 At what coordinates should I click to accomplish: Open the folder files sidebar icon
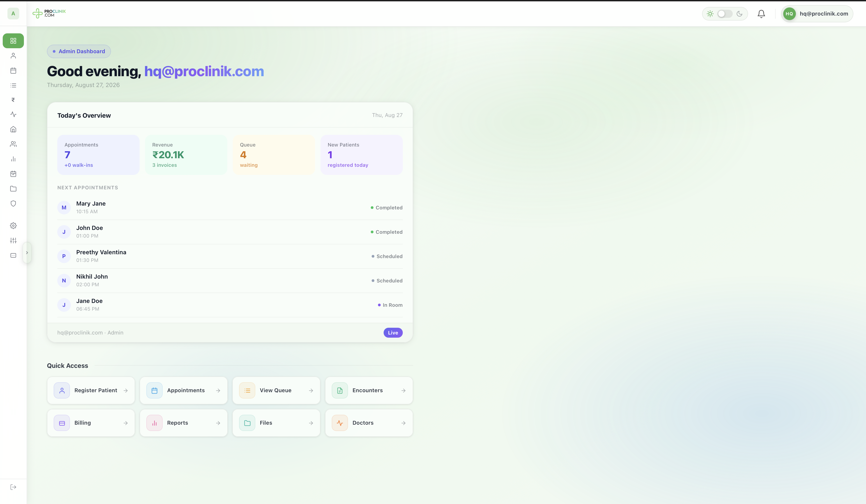point(13,189)
